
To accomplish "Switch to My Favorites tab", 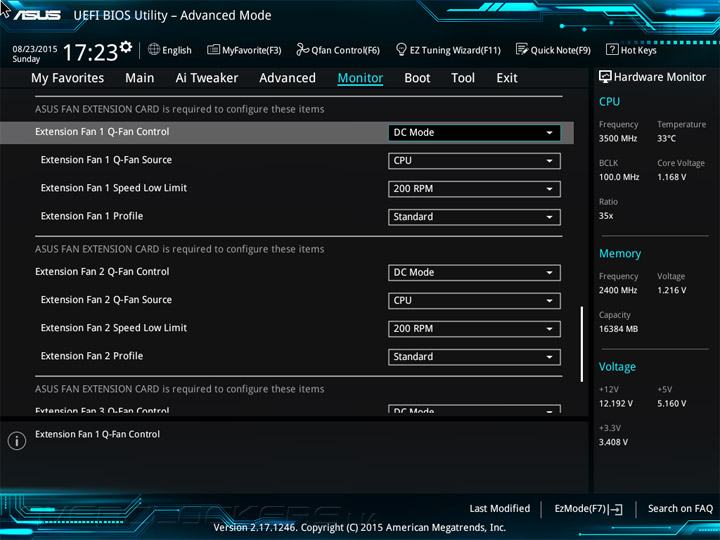I will (x=68, y=78).
